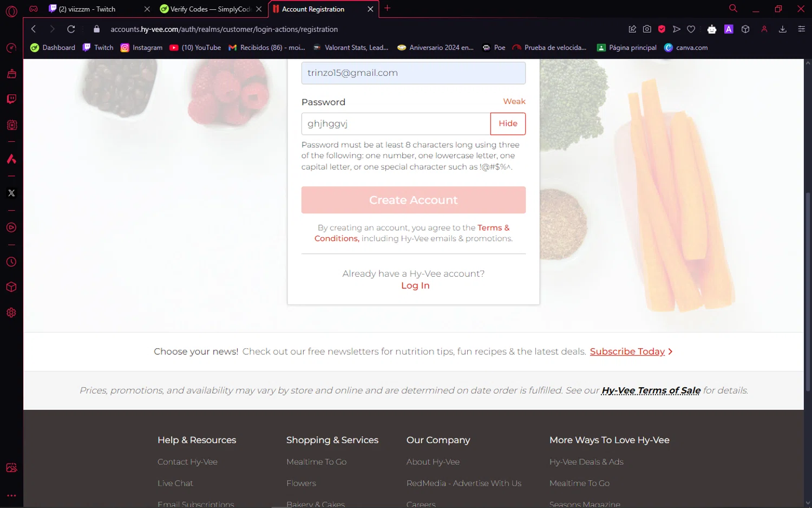Switch to Verify Codes SimplyCodes tab

click(210, 9)
